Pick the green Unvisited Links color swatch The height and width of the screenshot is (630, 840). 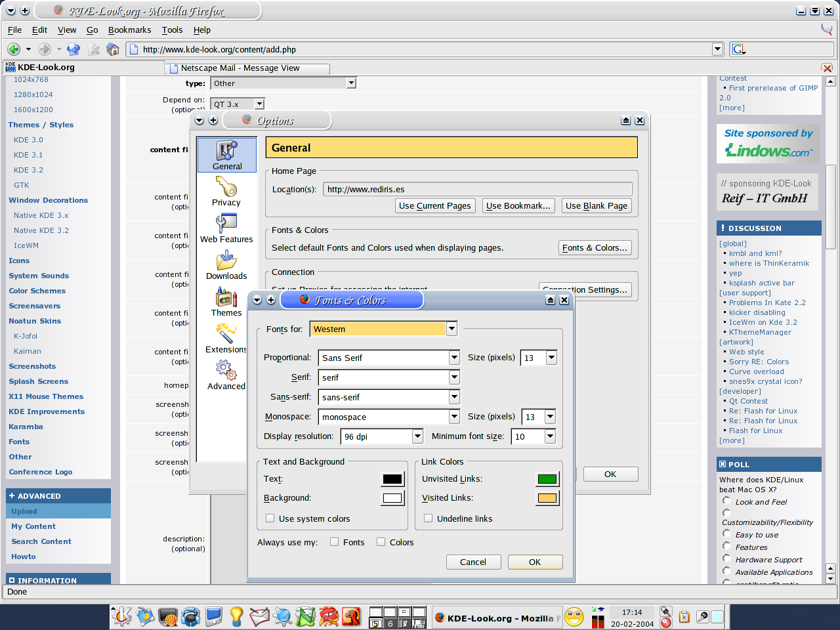click(547, 479)
